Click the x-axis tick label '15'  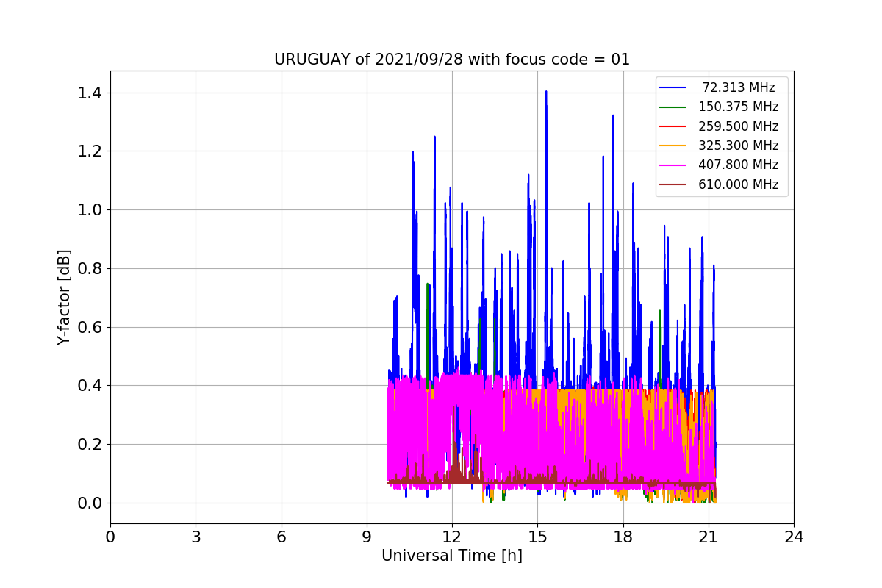click(x=537, y=537)
